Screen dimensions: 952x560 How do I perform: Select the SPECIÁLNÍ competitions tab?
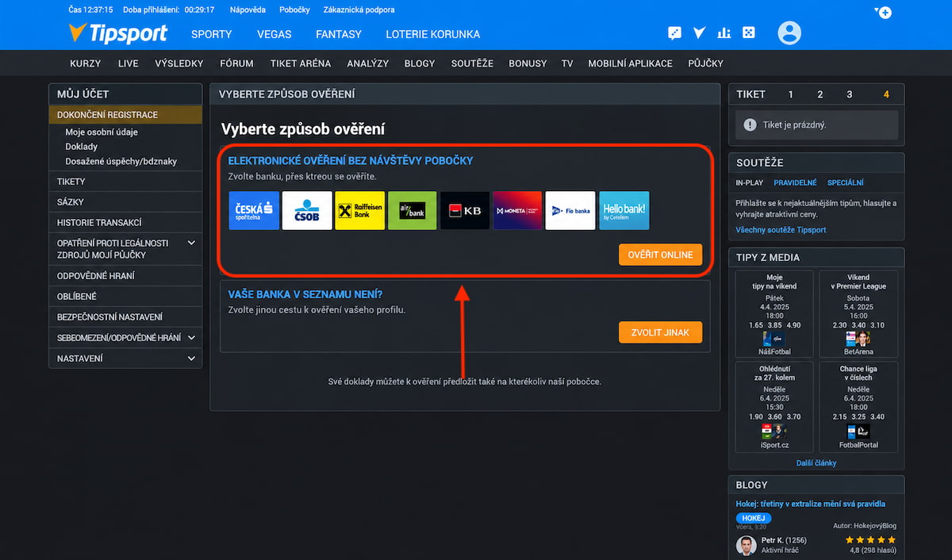pyautogui.click(x=846, y=182)
